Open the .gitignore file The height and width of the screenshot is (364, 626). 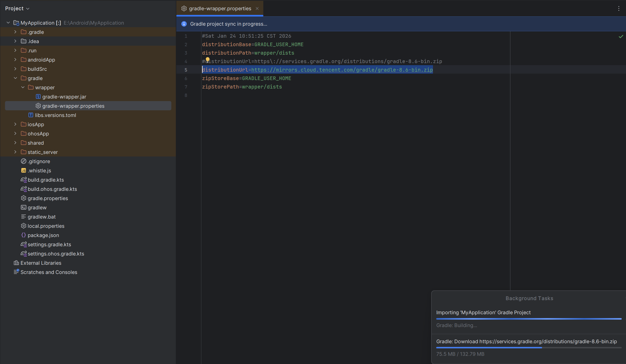click(x=39, y=161)
